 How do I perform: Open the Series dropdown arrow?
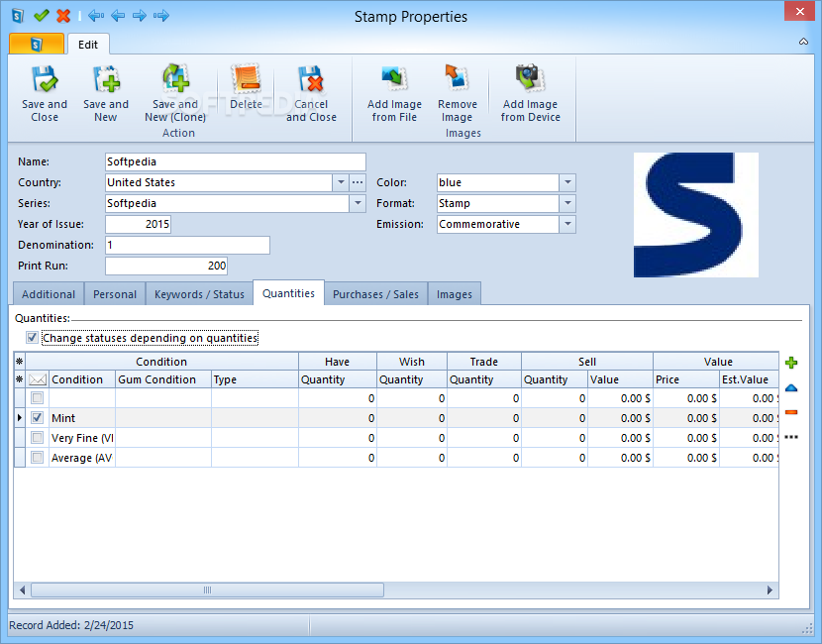358,203
